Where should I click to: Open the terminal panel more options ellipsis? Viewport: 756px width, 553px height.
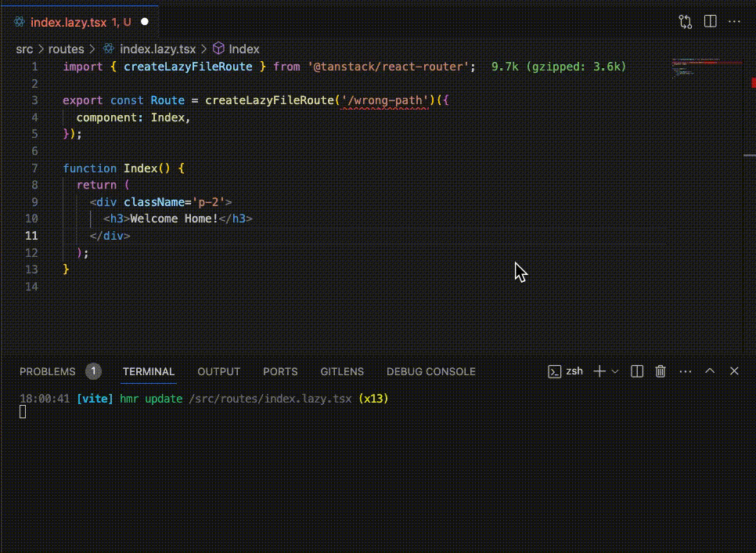(685, 371)
